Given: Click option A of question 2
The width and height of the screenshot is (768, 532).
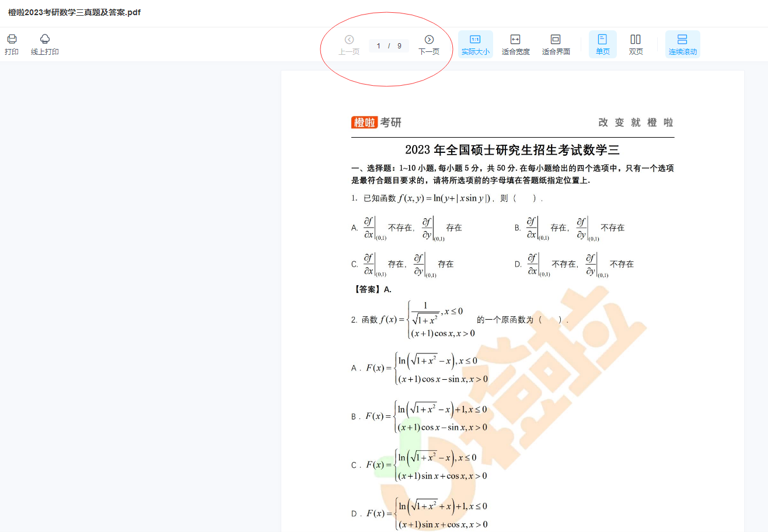Looking at the screenshot, I should 419,369.
